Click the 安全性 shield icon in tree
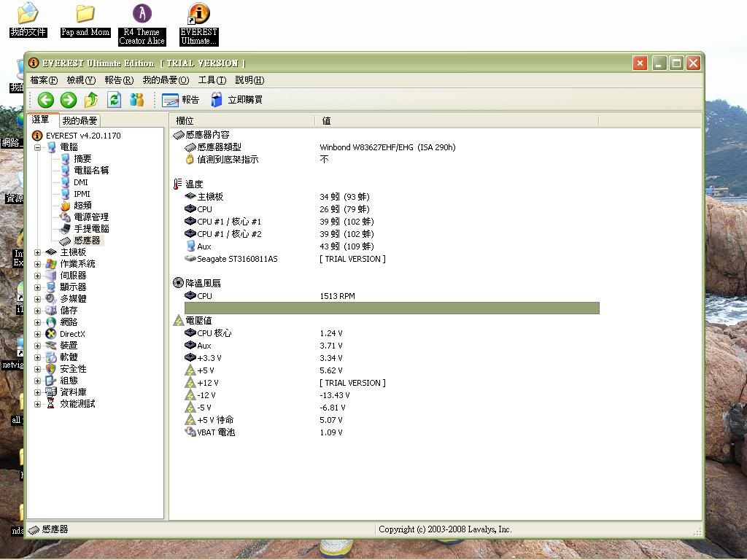The height and width of the screenshot is (560, 747). (51, 369)
